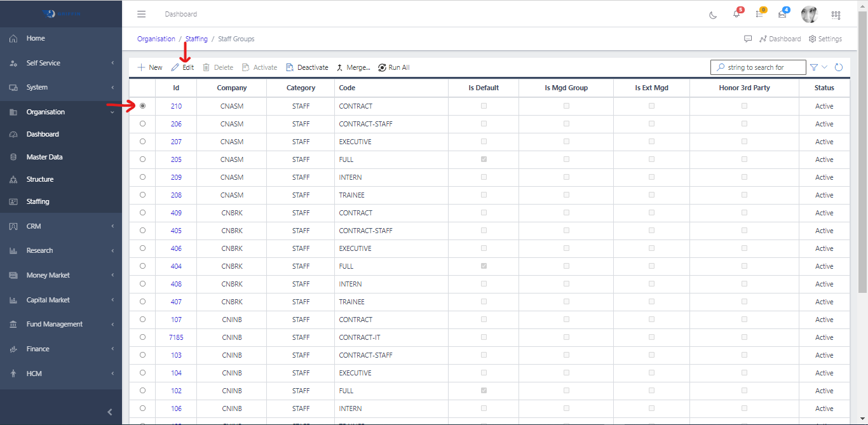
Task: Click the hamburger menu icon
Action: (142, 14)
